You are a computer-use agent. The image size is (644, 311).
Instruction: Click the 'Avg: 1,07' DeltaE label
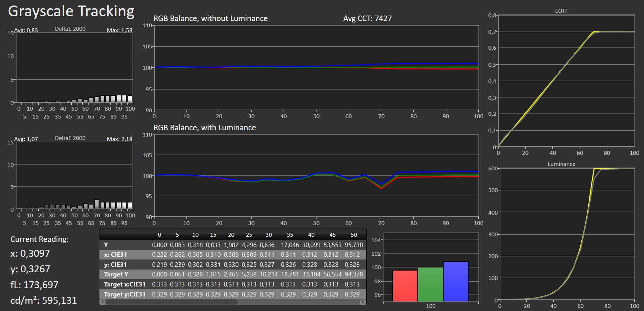(x=26, y=139)
